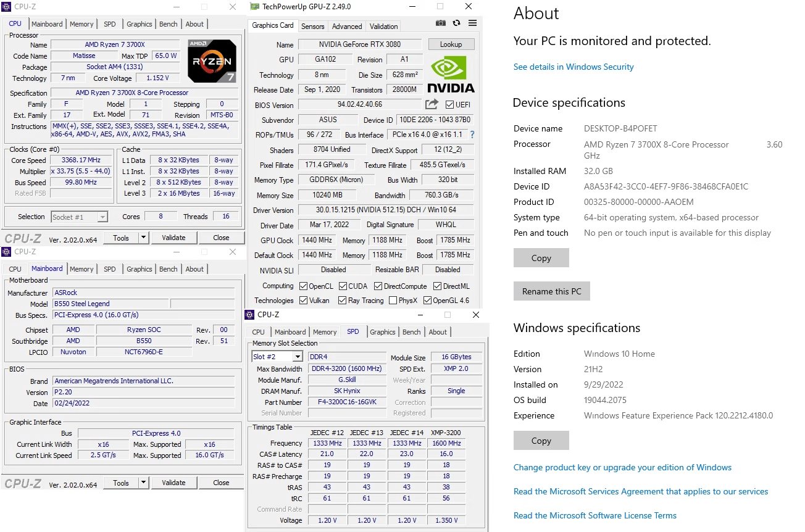Image resolution: width=805 pixels, height=532 pixels.
Task: Click the GPU Name field showing RTX 3080
Action: [x=359, y=44]
